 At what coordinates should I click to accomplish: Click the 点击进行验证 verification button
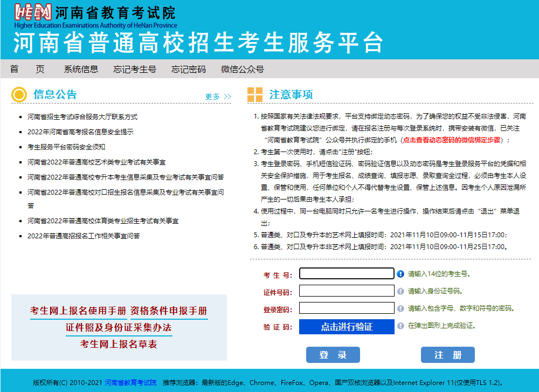coord(347,327)
